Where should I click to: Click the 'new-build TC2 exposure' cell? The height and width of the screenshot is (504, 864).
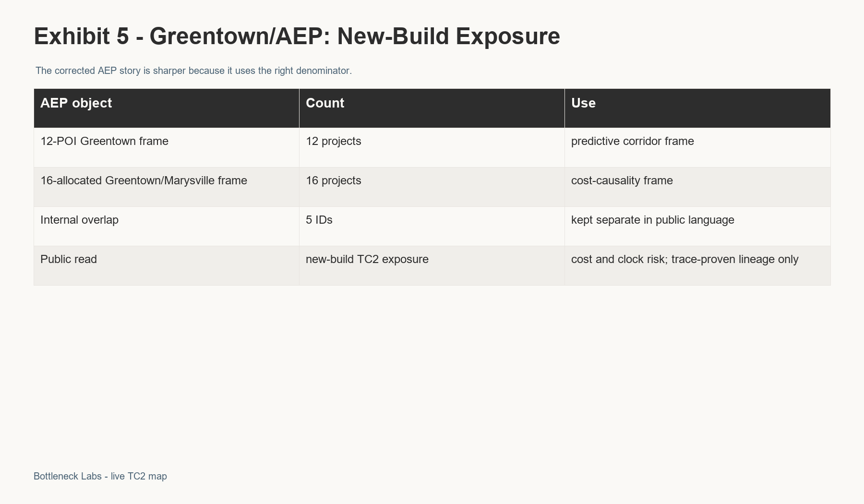coord(432,265)
